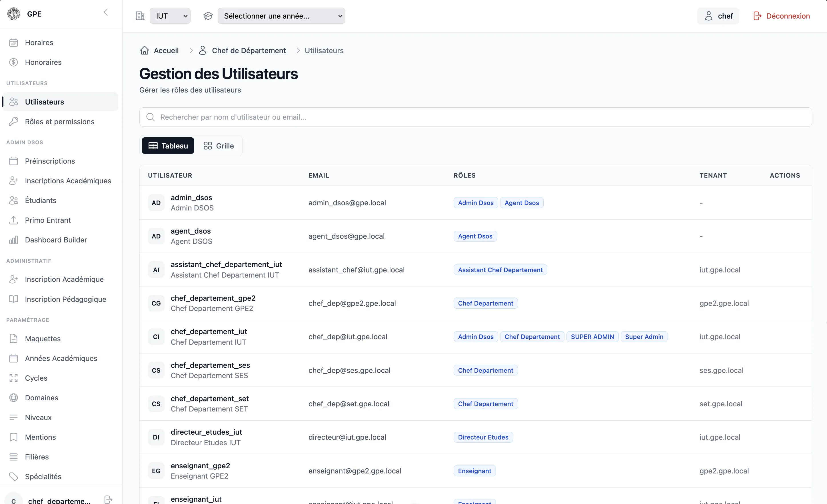
Task: Click the Déconnexion logout icon
Action: coord(757,16)
